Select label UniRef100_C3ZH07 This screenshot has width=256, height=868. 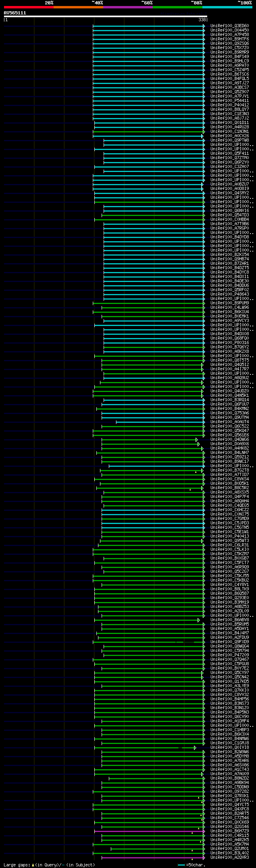point(230,167)
